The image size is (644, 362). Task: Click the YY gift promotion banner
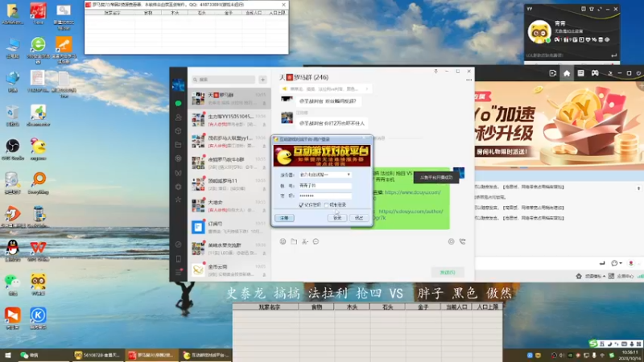pos(559,125)
